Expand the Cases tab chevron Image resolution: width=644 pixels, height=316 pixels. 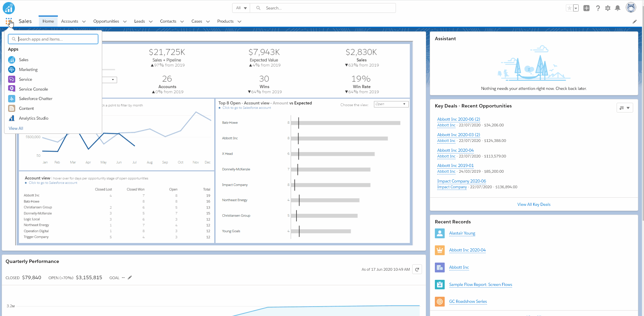[x=208, y=22]
